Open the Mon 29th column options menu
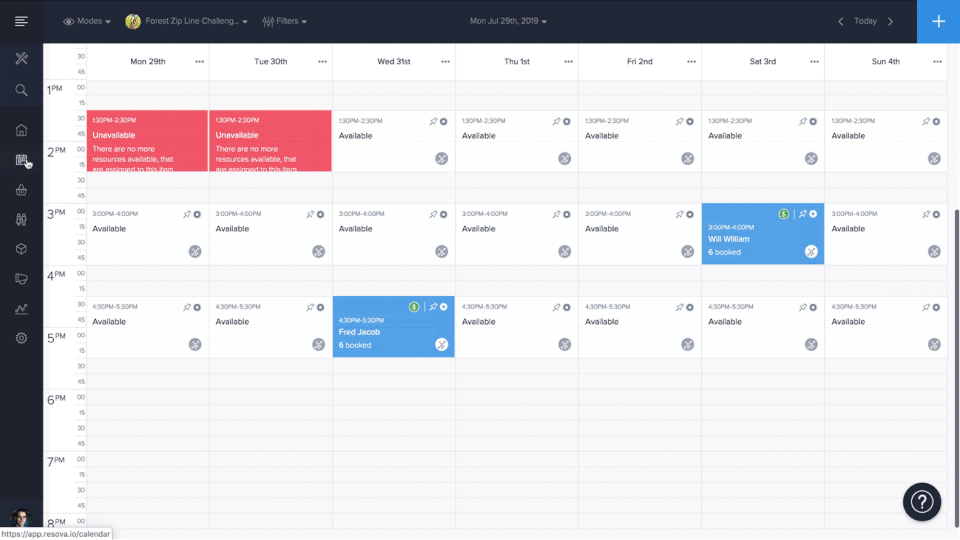This screenshot has width=960, height=540. (x=200, y=62)
